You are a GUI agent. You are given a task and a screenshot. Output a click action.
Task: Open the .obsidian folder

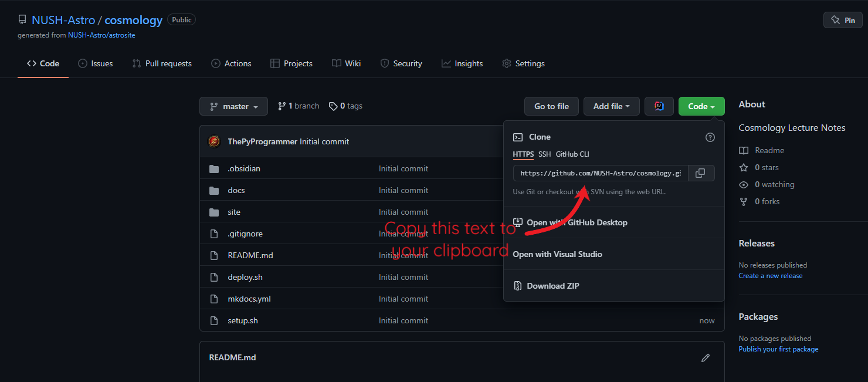244,168
